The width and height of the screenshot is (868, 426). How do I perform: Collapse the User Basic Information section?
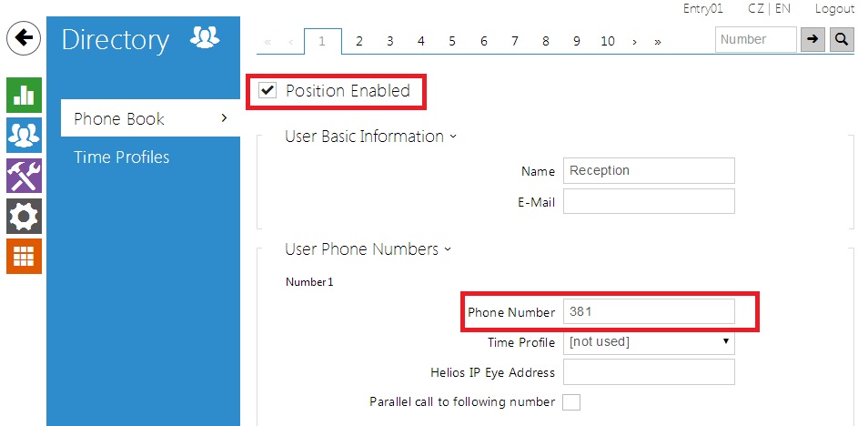370,137
